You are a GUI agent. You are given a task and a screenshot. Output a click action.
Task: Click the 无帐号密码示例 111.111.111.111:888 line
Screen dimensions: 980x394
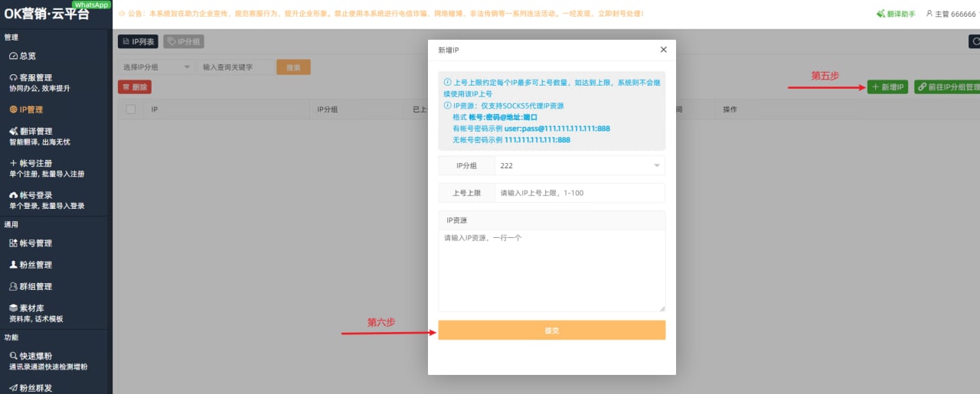point(511,140)
